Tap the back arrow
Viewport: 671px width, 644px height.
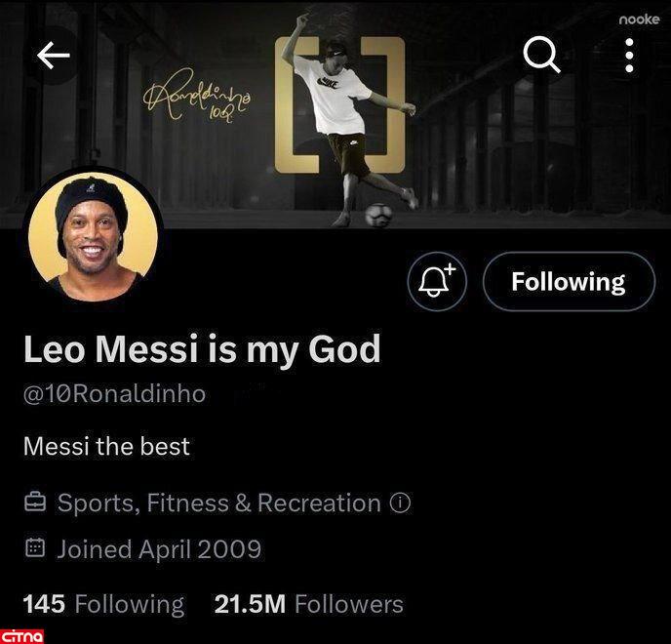pos(54,56)
